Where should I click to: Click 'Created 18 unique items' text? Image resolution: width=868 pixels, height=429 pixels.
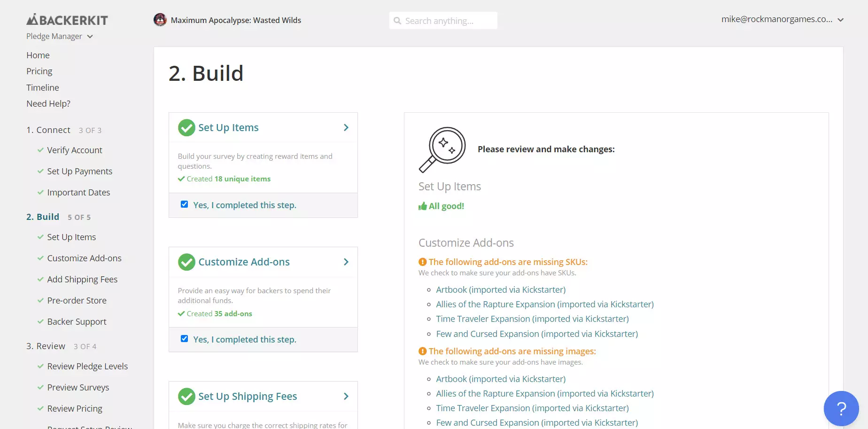[229, 179]
